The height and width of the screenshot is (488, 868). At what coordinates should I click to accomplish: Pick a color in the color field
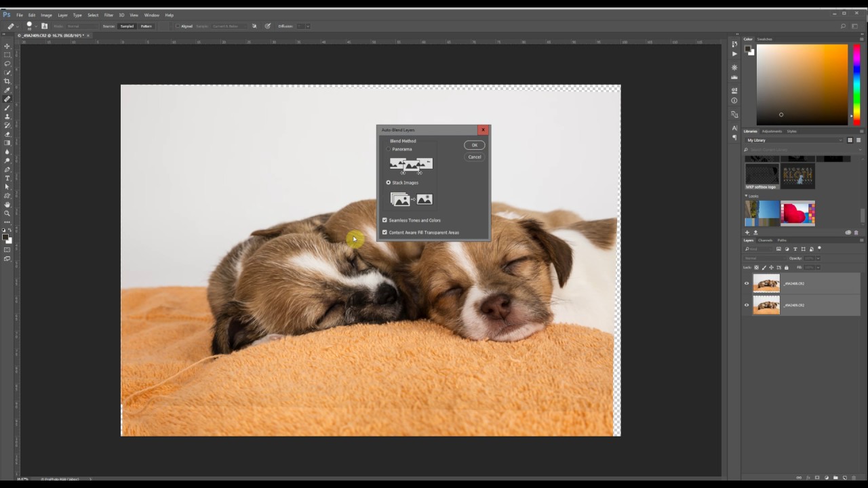(x=802, y=85)
